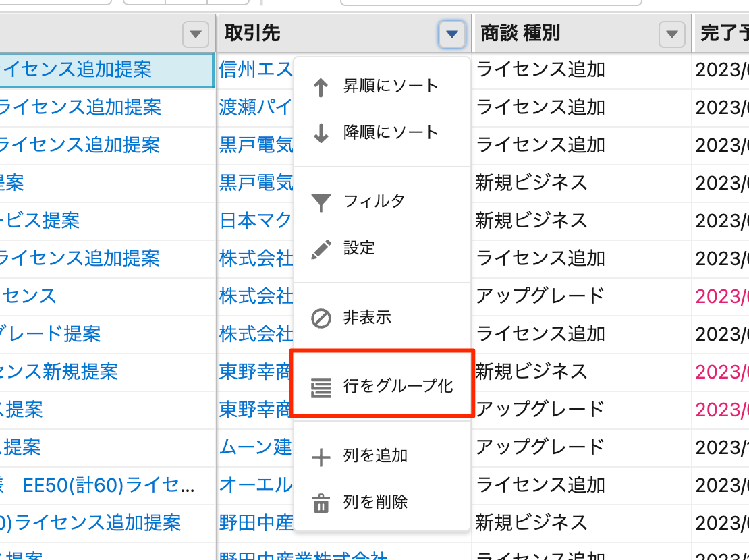Open the 商談 種別 column dropdown arrow
Screen dimensions: 749x560
[671, 34]
